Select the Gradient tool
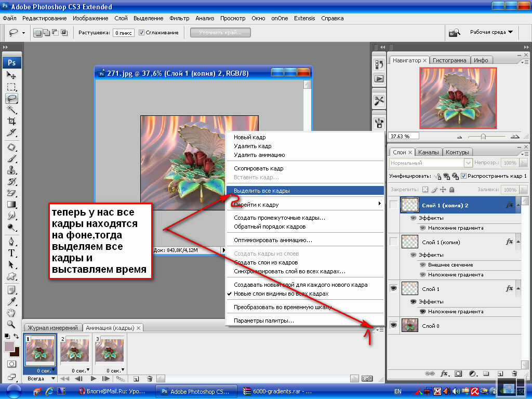The width and height of the screenshot is (532, 399). click(x=11, y=204)
